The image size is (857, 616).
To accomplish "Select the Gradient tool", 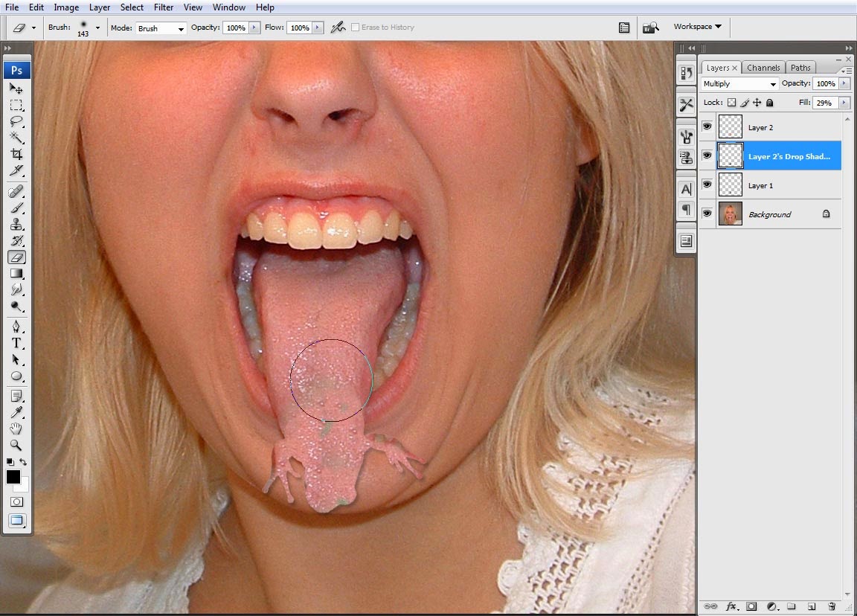I will pos(16,273).
